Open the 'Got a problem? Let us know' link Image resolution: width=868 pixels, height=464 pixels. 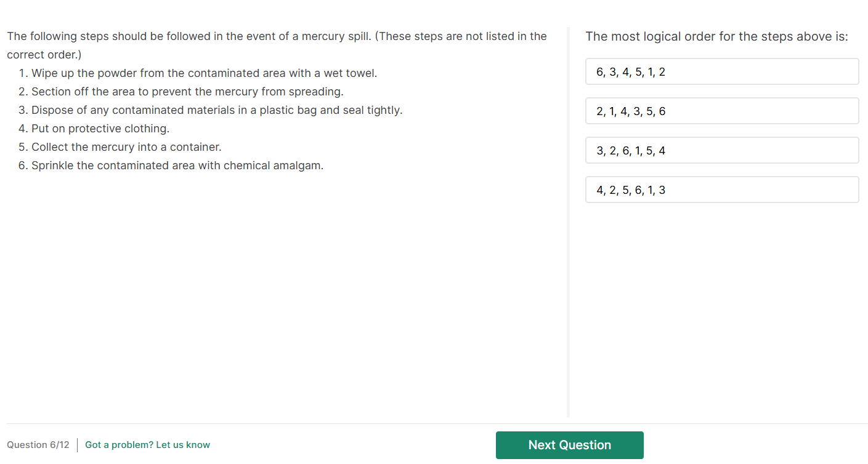coord(147,445)
